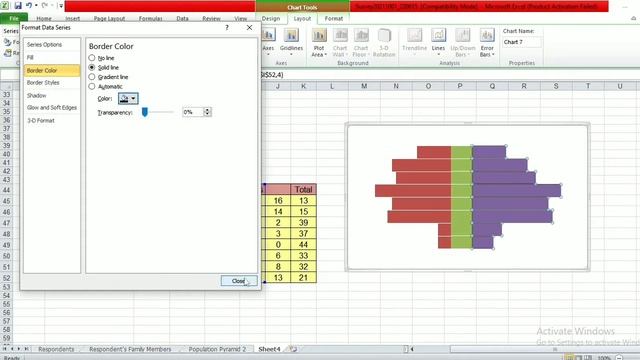The image size is (640, 360).
Task: Select the Solid line option
Action: (92, 67)
